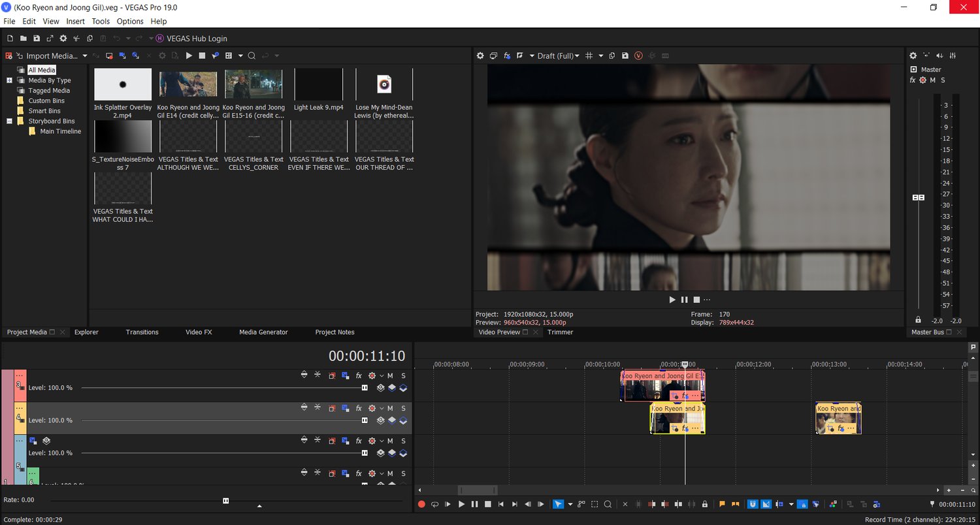Select the All Media bin

[x=42, y=70]
